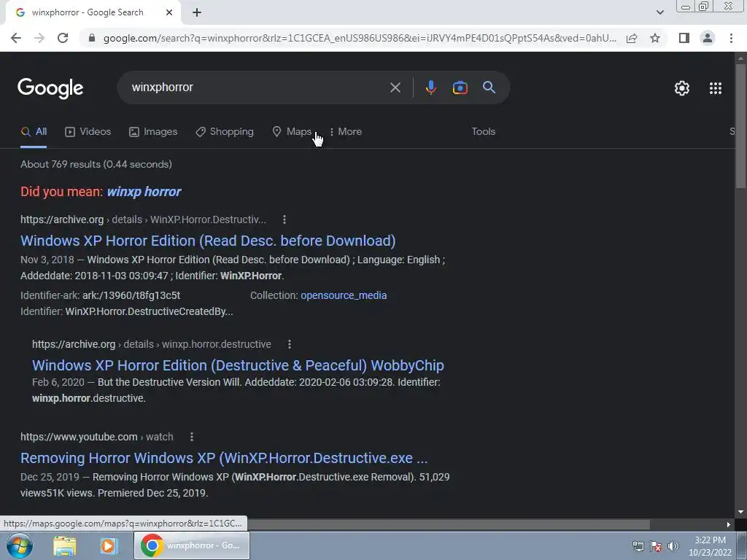Open the taskbar clock 3:22 PM
Screen dimensions: 747x560
[x=709, y=546]
